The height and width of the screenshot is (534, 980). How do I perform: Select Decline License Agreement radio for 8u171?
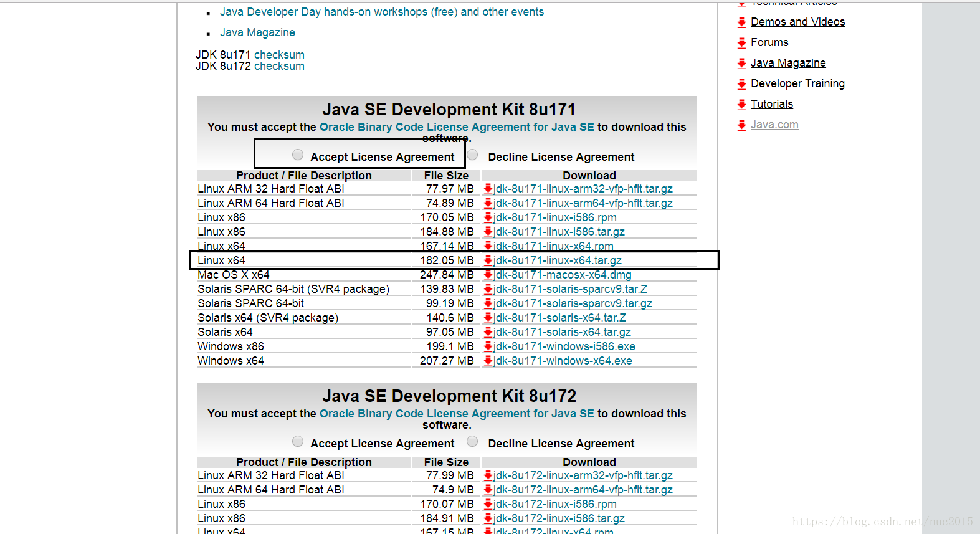pyautogui.click(x=472, y=155)
